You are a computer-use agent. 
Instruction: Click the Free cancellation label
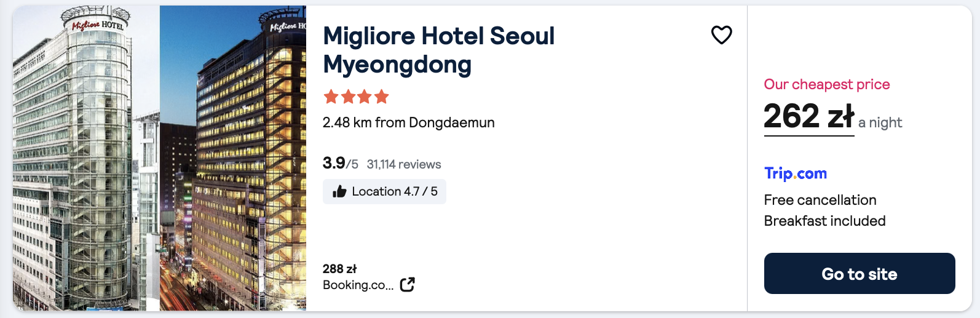820,200
